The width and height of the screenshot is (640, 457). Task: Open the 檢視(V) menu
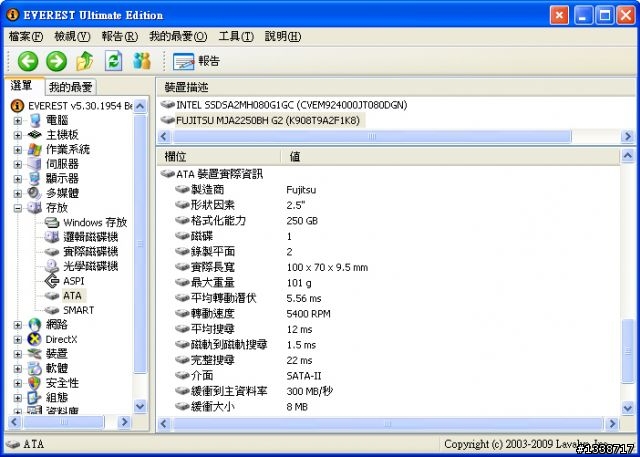[x=72, y=37]
